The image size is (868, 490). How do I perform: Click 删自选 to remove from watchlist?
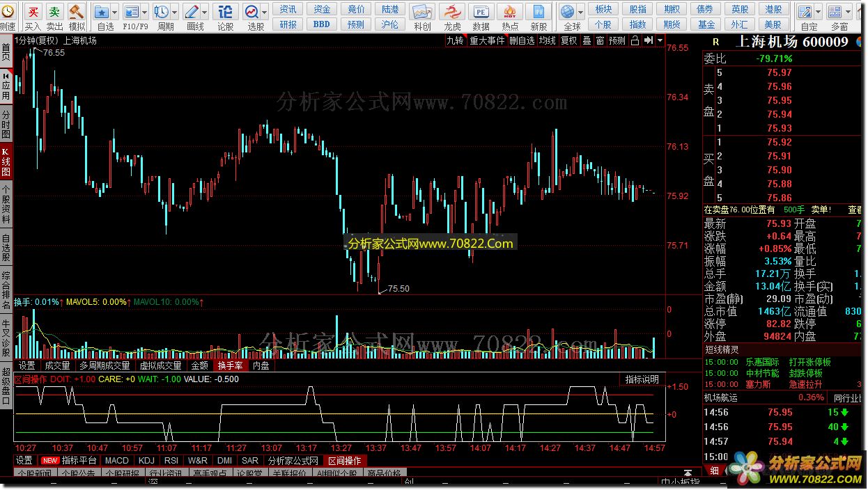click(x=522, y=40)
